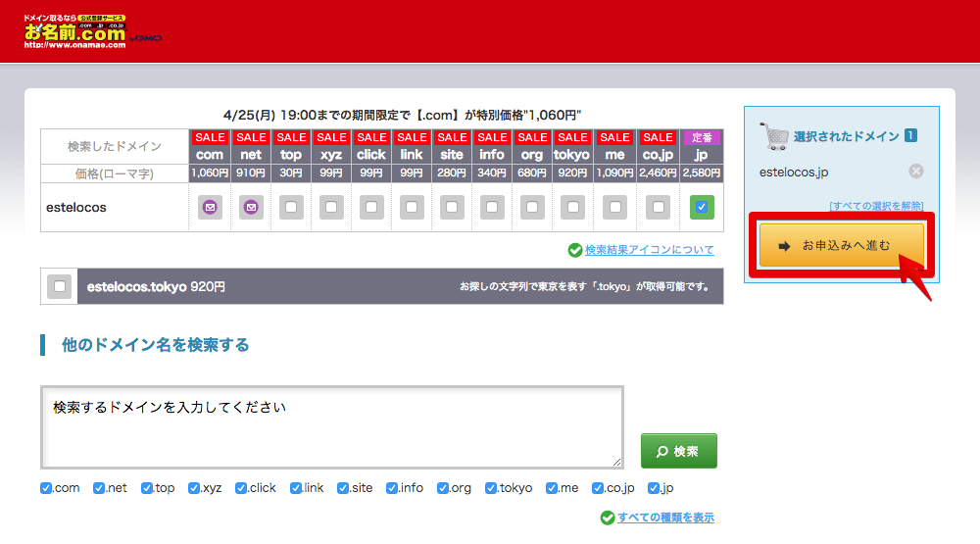This screenshot has width=980, height=544.
Task: Uncheck the .jp search filter
Action: click(653, 488)
